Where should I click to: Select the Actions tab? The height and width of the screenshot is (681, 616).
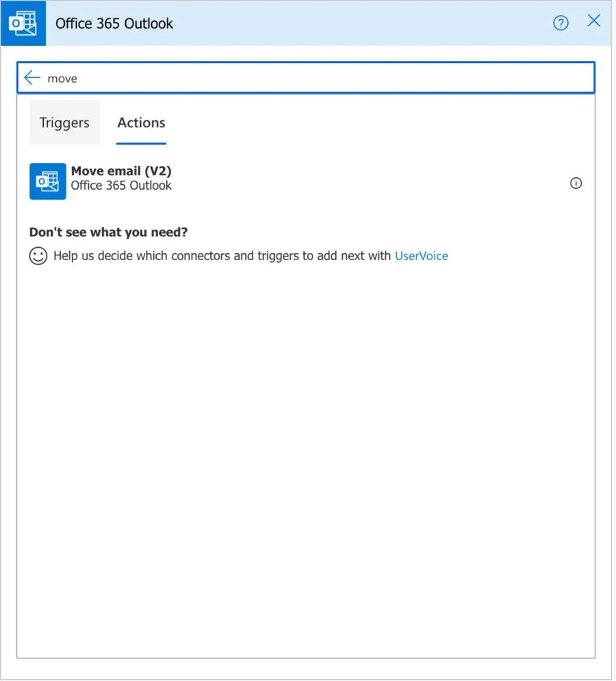pos(141,123)
